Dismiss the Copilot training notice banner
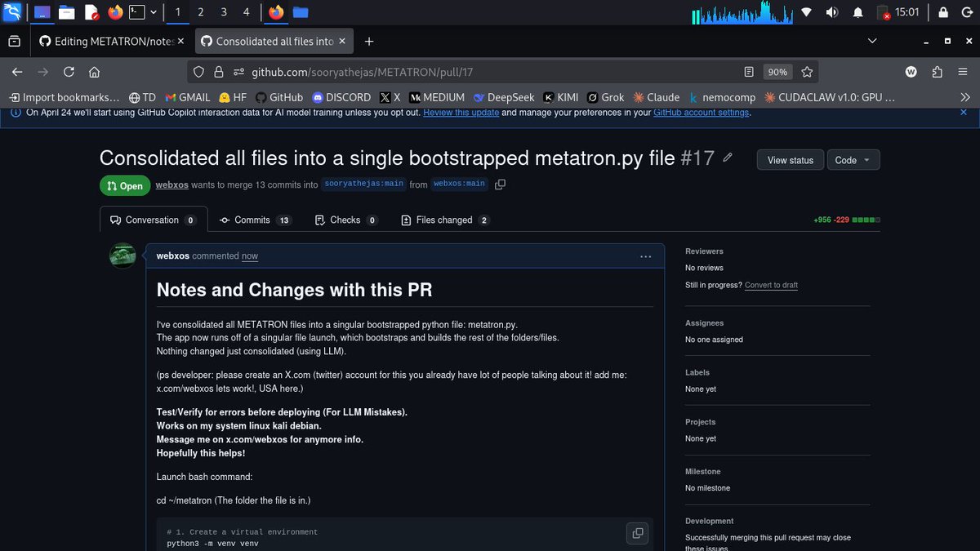 click(963, 113)
